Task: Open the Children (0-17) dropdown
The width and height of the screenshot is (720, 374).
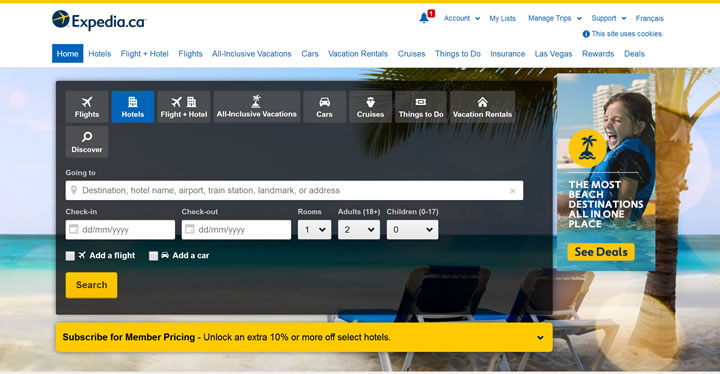Action: [x=412, y=230]
